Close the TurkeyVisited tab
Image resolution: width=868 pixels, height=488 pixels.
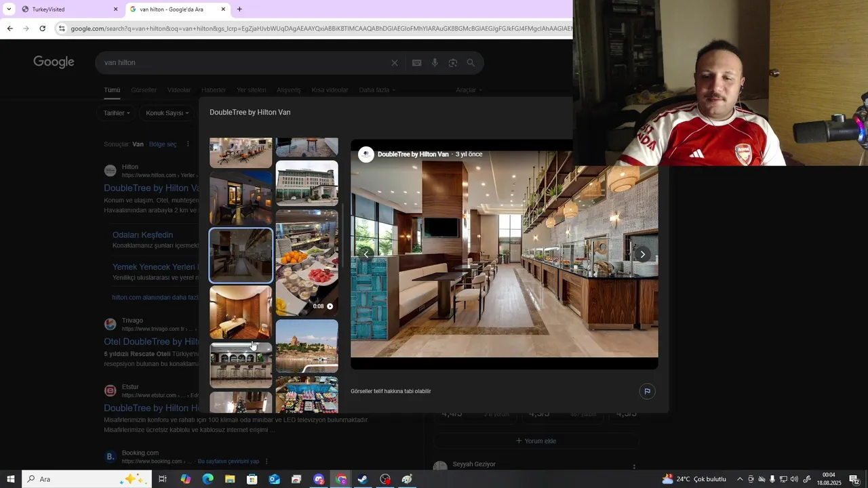[115, 9]
